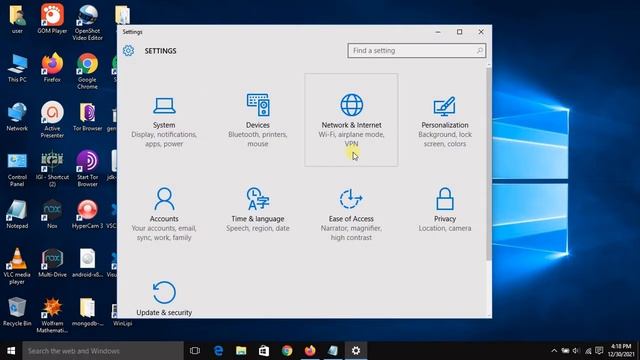Image resolution: width=640 pixels, height=360 pixels.
Task: Open Devices settings category
Action: pos(258,120)
